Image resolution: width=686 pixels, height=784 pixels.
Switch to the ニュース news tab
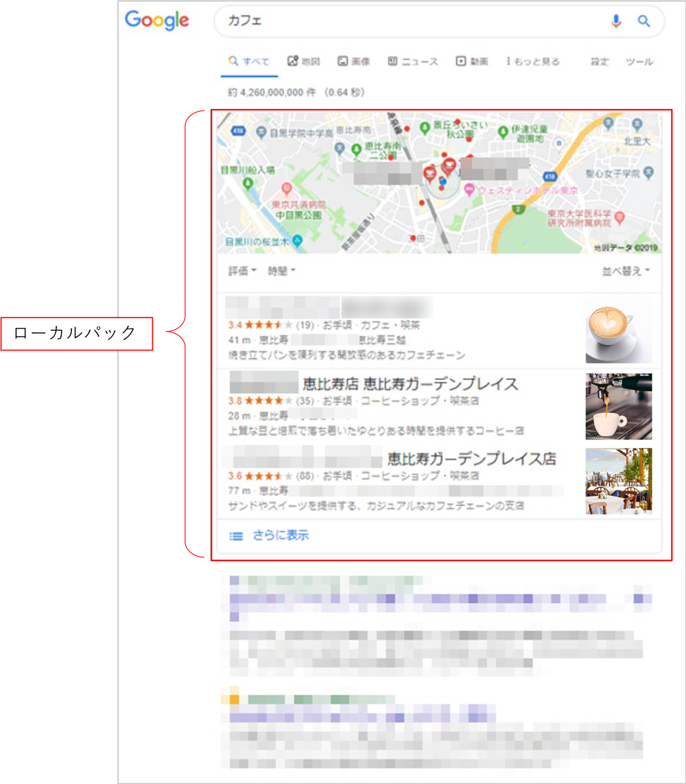click(x=412, y=62)
